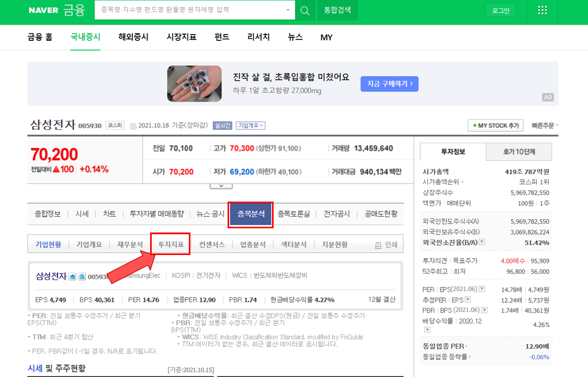
Task: Click the help icon beside 추정PER EPS
Action: point(468,300)
